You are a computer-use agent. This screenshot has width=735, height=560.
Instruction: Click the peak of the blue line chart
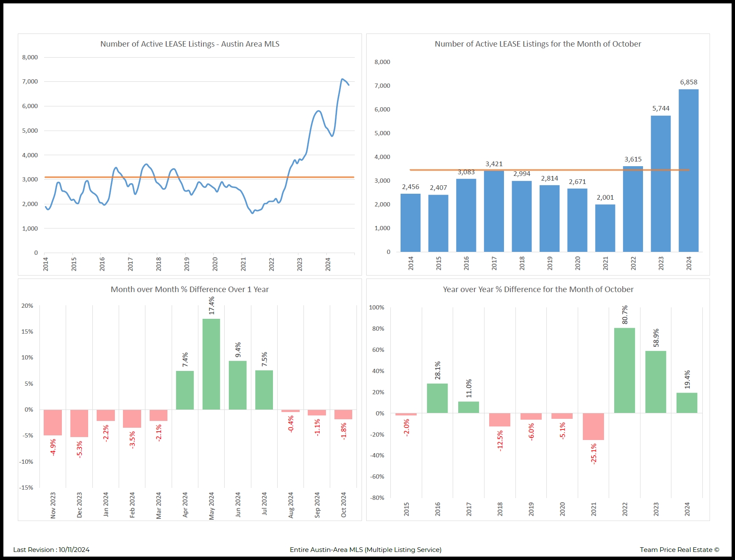pos(342,79)
